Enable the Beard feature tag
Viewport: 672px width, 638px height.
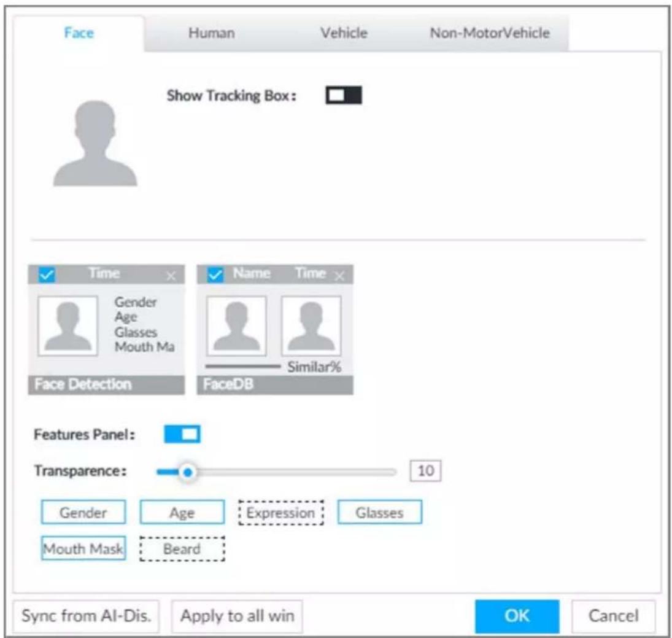pyautogui.click(x=182, y=548)
